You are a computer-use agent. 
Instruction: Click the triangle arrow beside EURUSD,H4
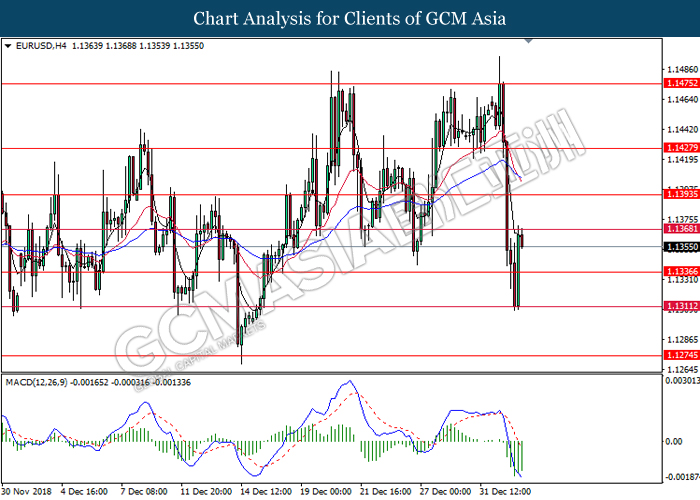[8, 46]
